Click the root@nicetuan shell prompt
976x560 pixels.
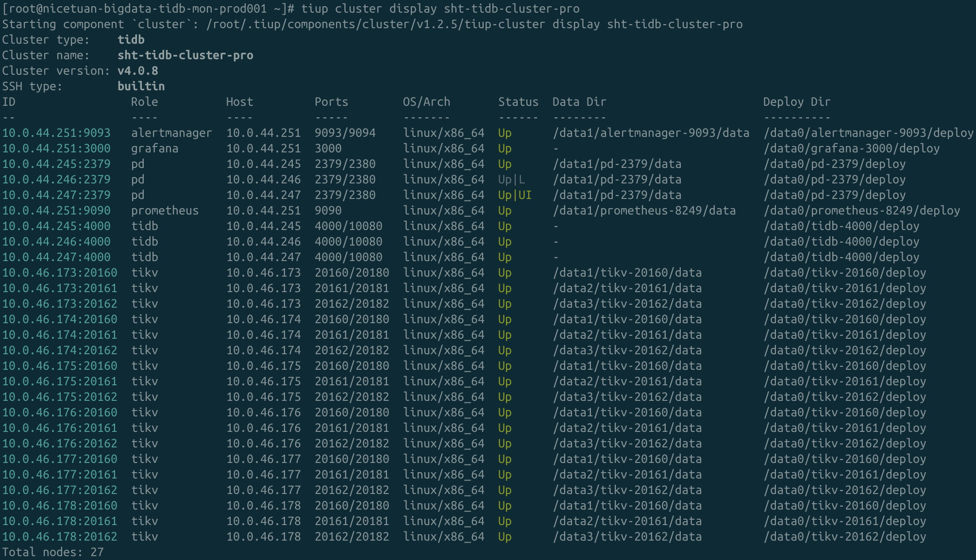pyautogui.click(x=148, y=9)
